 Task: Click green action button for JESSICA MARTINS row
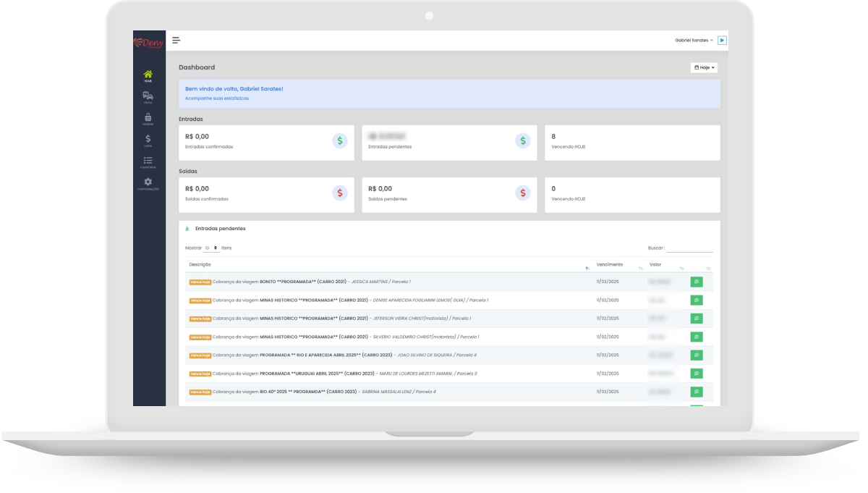696,281
